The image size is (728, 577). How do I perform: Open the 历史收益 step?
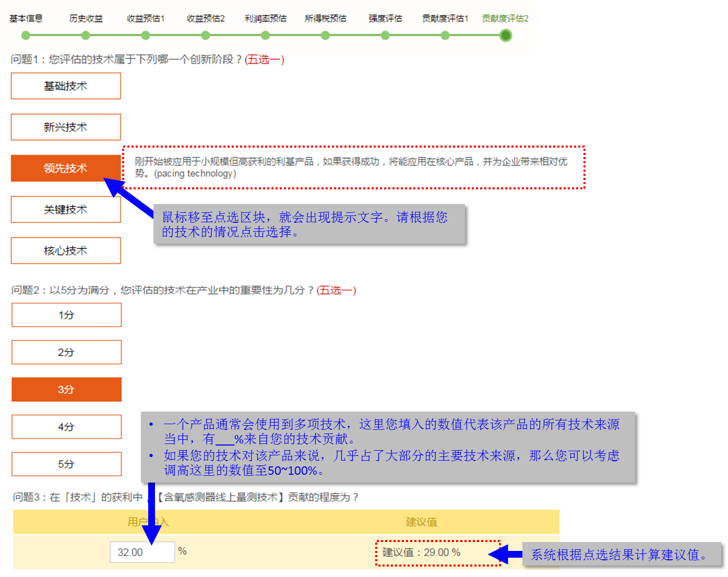click(86, 18)
